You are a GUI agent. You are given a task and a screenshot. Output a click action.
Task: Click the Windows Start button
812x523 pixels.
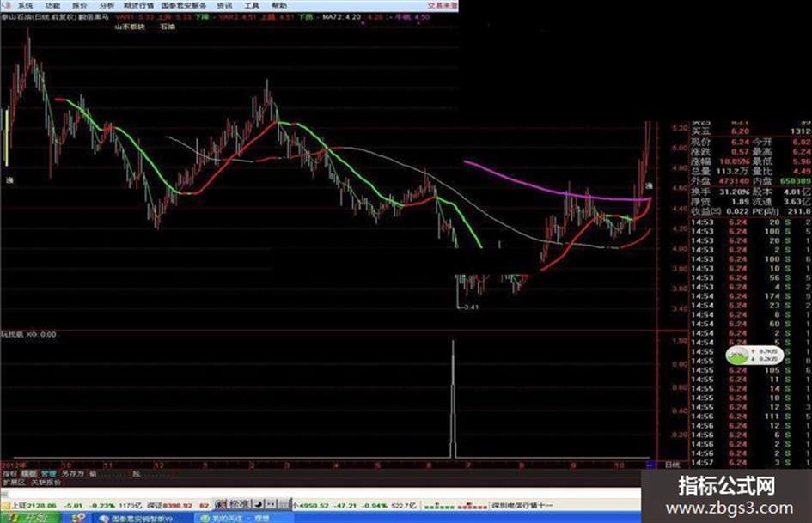[x=29, y=517]
